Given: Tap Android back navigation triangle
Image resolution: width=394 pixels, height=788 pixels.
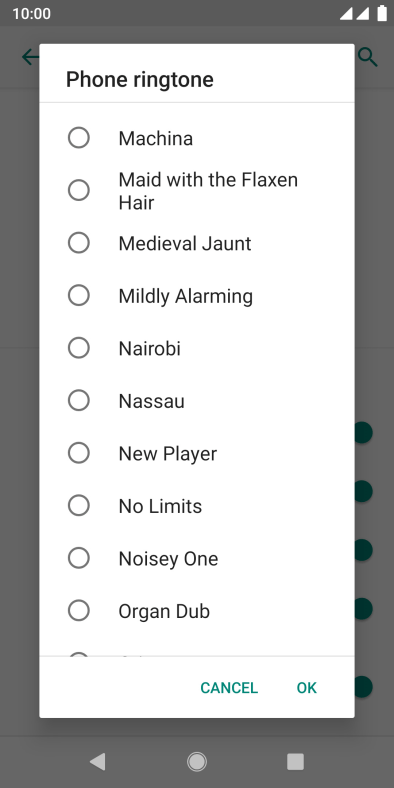Looking at the screenshot, I should pyautogui.click(x=97, y=762).
